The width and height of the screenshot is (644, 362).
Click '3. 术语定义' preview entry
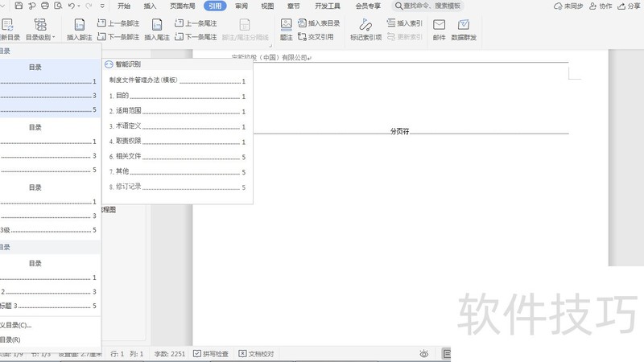click(177, 126)
